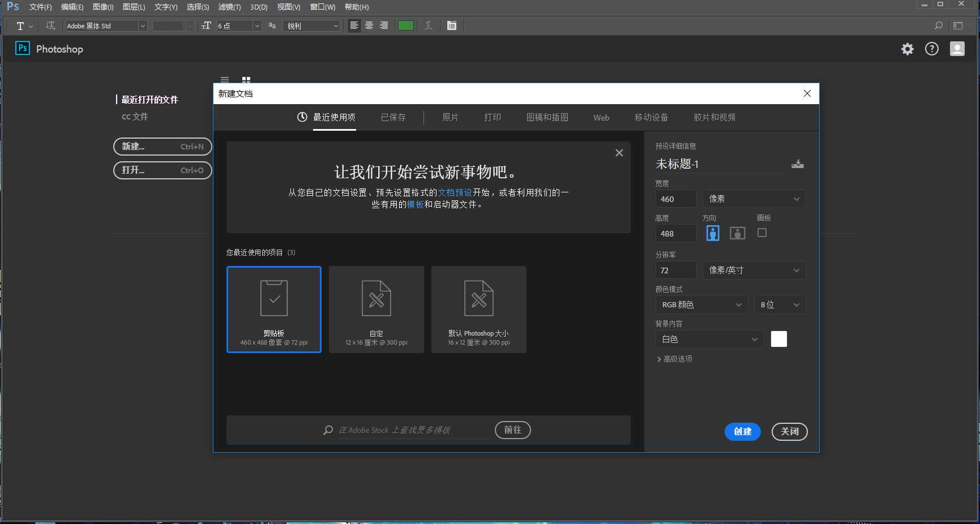Switch to the 图稿和插图 tab

547,117
